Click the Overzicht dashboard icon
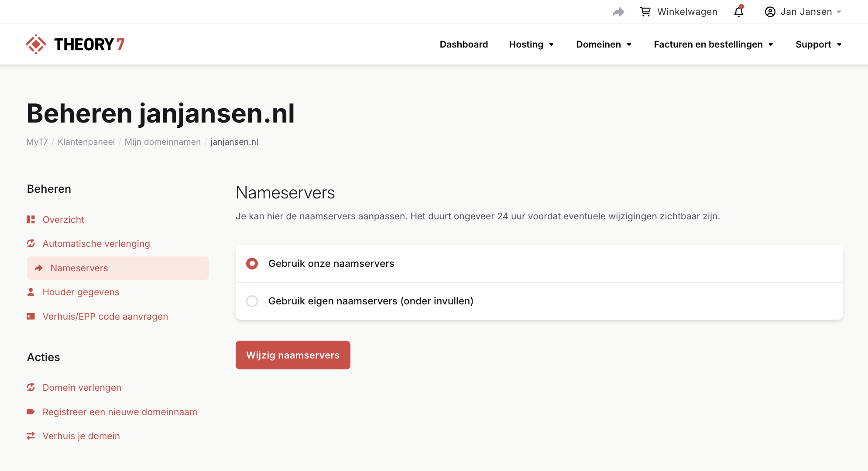The image size is (868, 471). coord(31,219)
